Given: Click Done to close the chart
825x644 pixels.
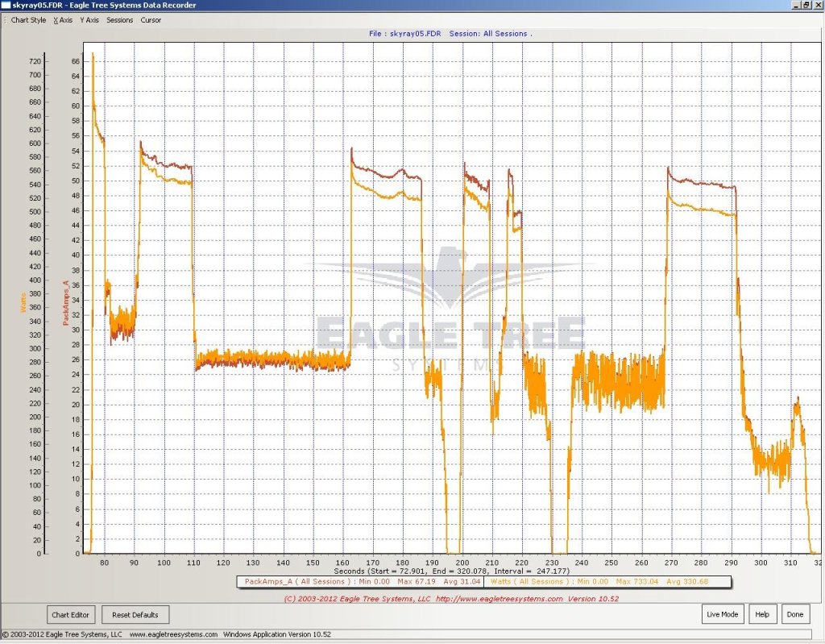Looking at the screenshot, I should coord(794,614).
